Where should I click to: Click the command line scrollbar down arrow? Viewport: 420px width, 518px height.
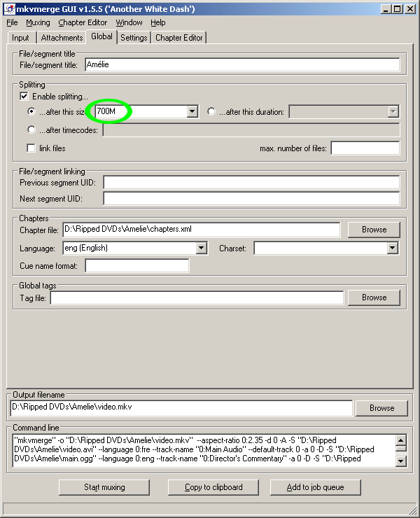point(401,461)
